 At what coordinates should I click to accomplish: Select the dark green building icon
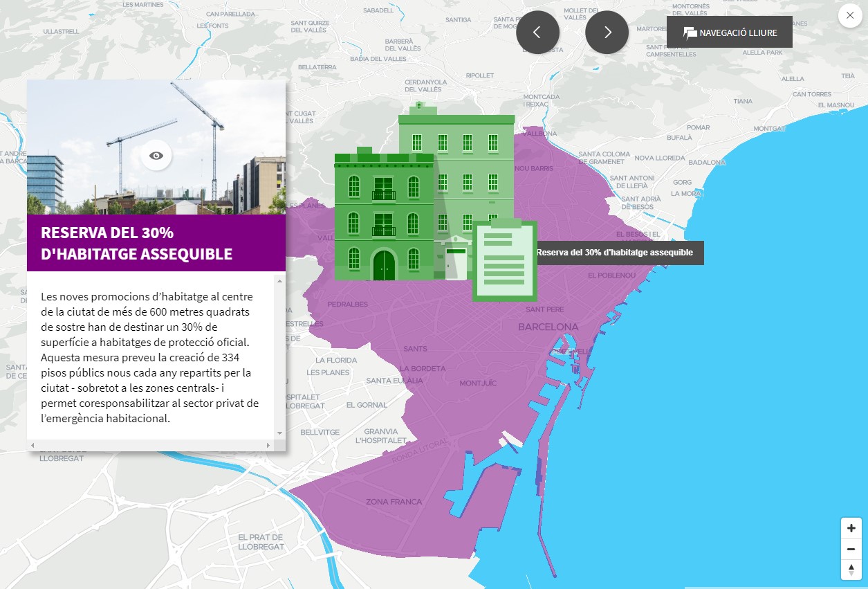tap(383, 218)
